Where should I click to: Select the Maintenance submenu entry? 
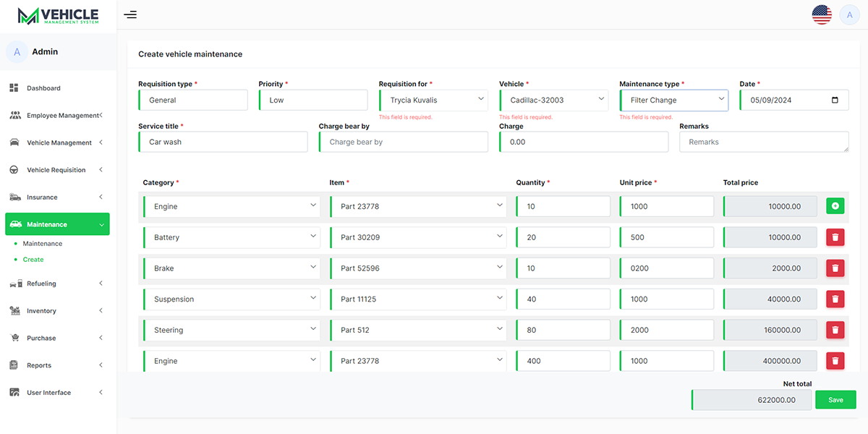click(x=41, y=243)
